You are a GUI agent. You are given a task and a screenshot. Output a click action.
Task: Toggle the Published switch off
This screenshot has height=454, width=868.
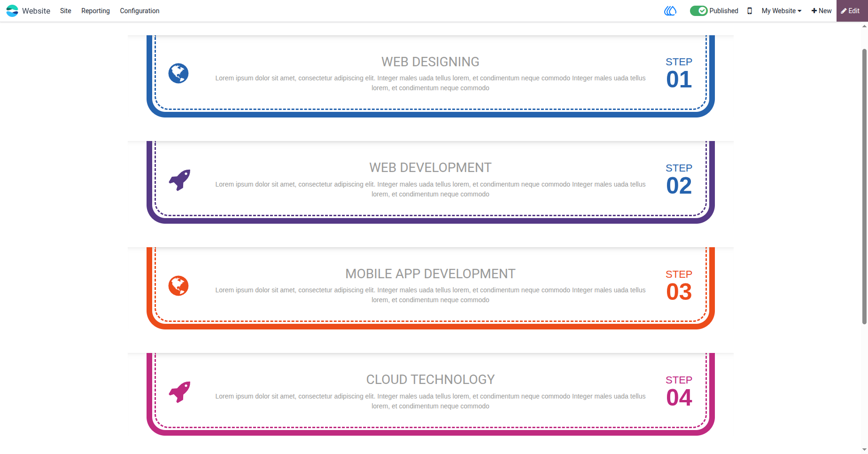pos(698,11)
